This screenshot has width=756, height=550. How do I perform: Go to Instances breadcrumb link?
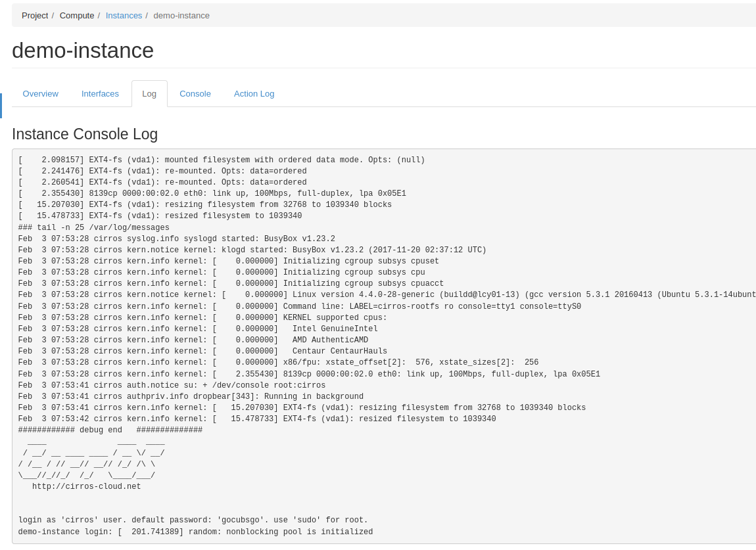pos(124,15)
